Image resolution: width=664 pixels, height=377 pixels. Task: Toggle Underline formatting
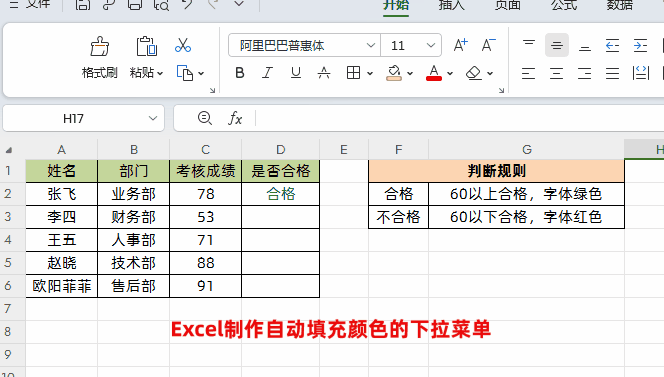[296, 73]
